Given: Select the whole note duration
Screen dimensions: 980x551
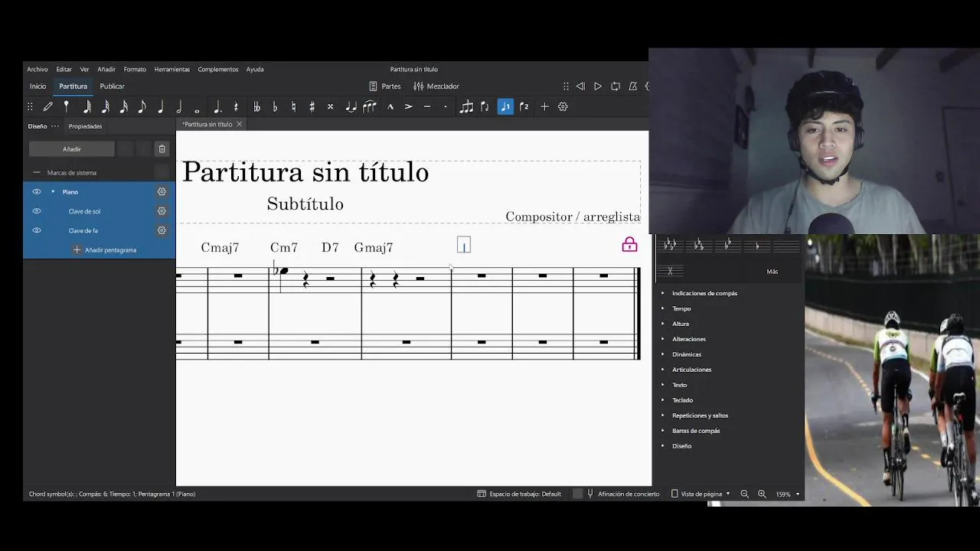Looking at the screenshot, I should coord(198,110).
